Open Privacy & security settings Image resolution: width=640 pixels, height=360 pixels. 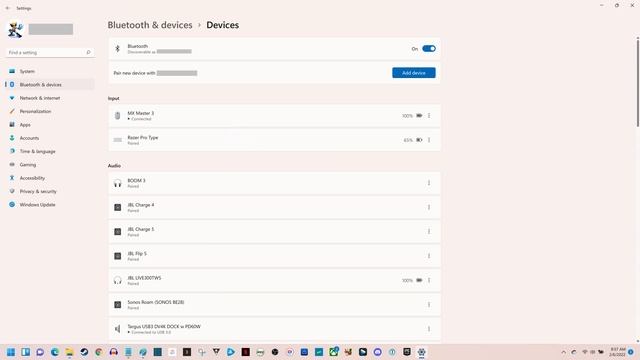coord(49,191)
